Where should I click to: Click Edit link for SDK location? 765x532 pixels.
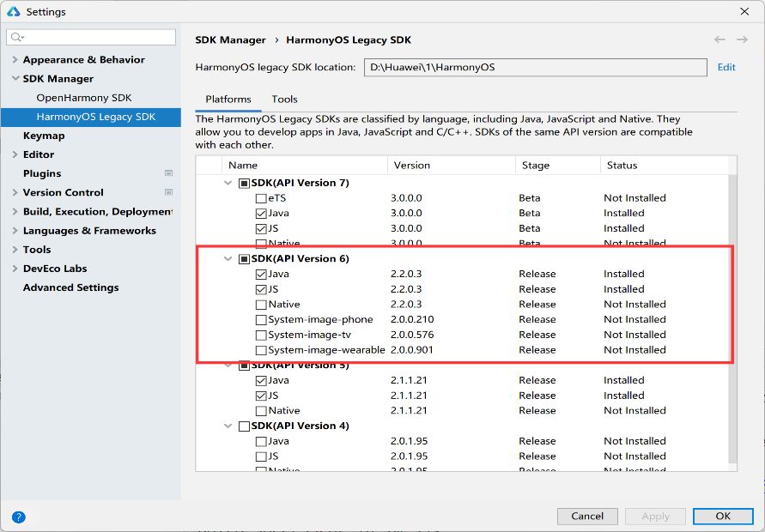pyautogui.click(x=726, y=67)
